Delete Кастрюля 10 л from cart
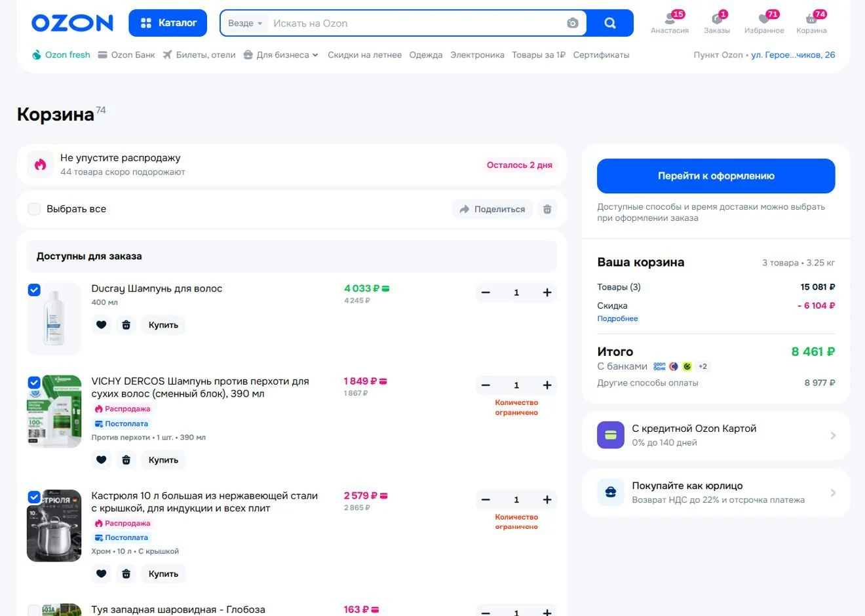Image resolution: width=865 pixels, height=616 pixels. tap(126, 574)
